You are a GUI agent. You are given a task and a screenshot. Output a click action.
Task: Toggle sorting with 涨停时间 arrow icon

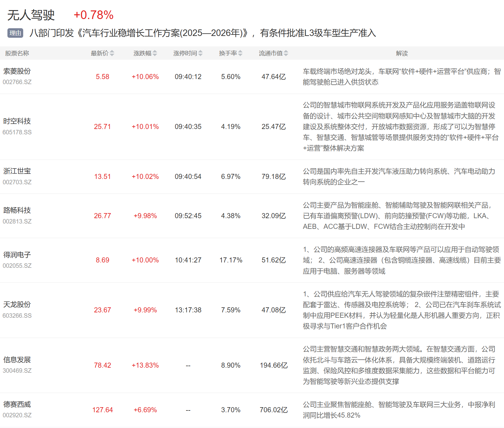pyautogui.click(x=200, y=53)
